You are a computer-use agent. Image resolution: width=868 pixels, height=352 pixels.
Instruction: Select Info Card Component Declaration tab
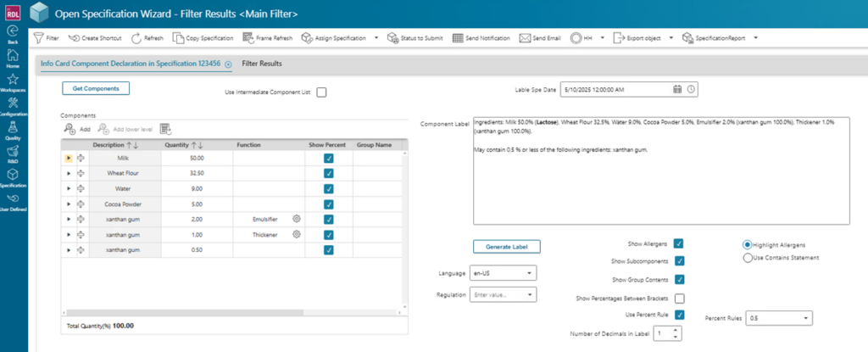(x=131, y=64)
